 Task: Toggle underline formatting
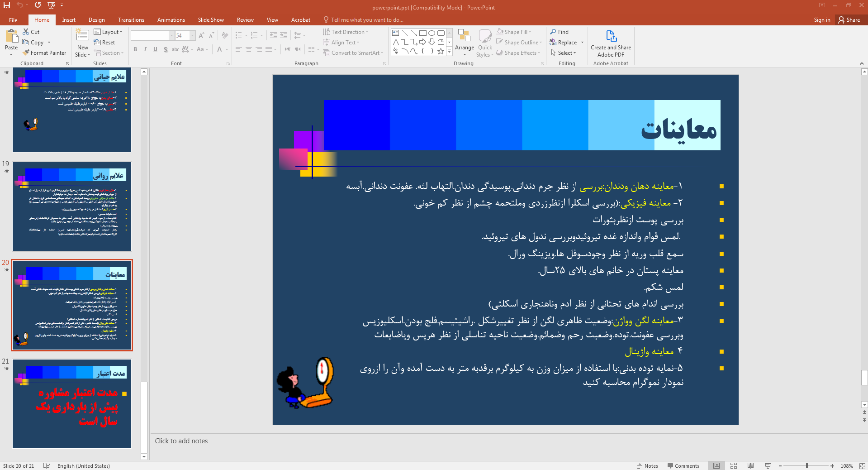(x=155, y=49)
